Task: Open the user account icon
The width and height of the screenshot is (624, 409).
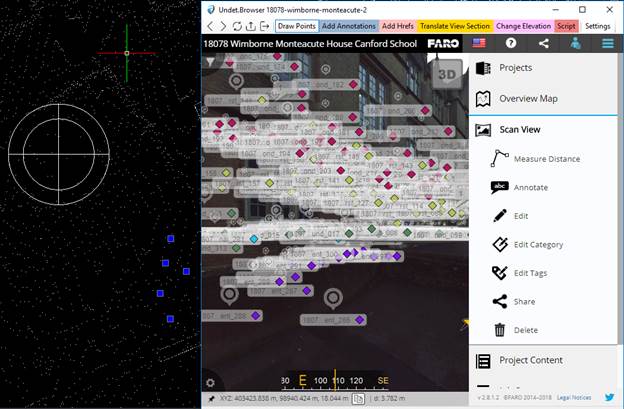Action: click(x=575, y=43)
